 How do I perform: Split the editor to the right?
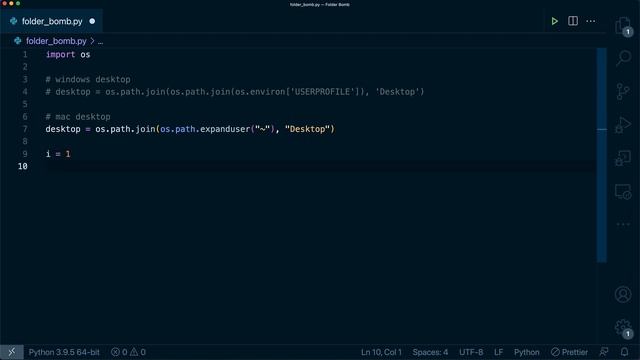573,21
